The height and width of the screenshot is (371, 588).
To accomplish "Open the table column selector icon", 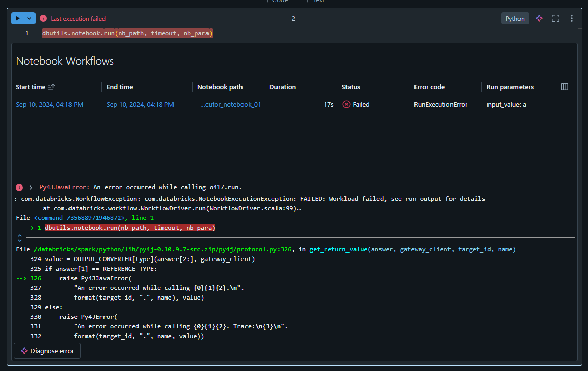I will click(x=564, y=86).
